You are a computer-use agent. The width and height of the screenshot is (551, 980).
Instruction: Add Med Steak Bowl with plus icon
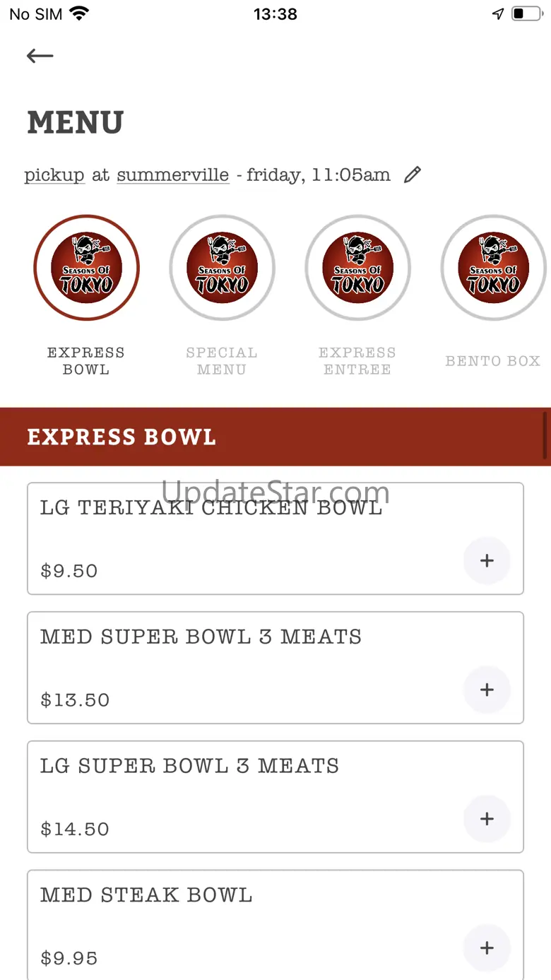[x=487, y=948]
